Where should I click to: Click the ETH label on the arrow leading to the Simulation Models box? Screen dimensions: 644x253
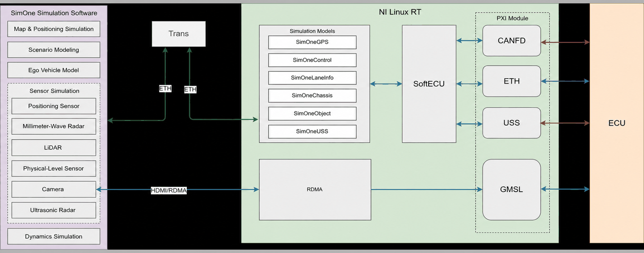pyautogui.click(x=190, y=89)
